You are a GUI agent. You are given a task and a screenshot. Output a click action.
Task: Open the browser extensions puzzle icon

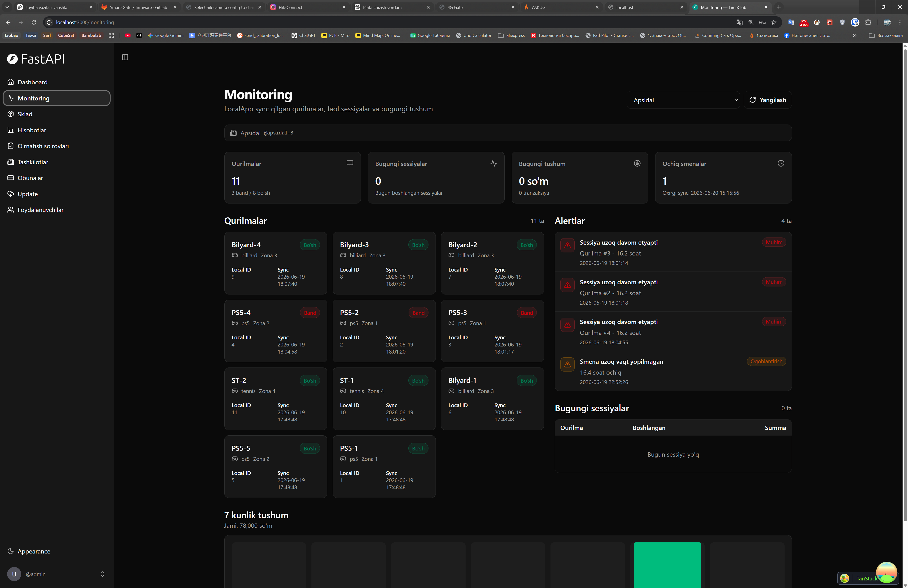point(868,22)
